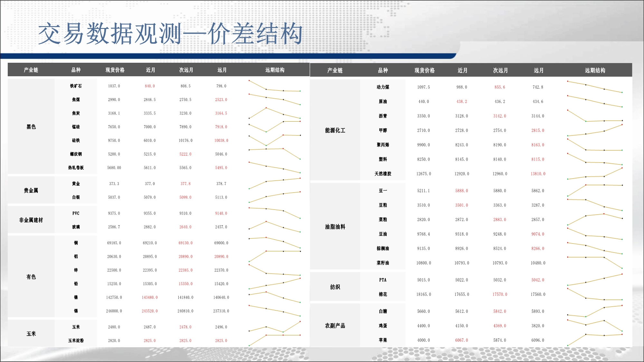
Task: Select the 纺织 category cell
Action: [x=335, y=287]
